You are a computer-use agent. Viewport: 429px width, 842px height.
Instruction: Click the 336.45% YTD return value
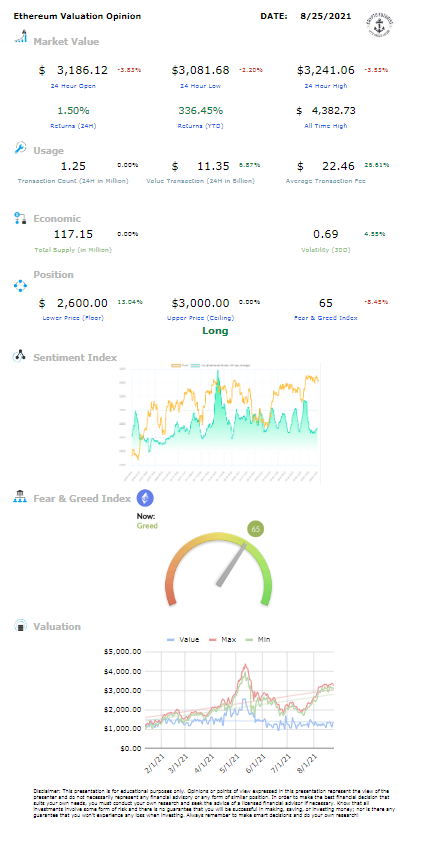(x=200, y=111)
